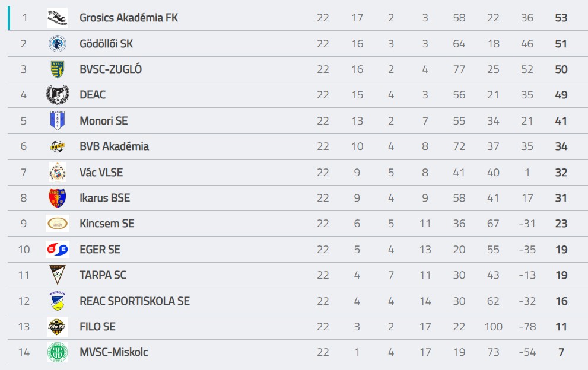Open the REAC SPORTISKOLA SE team link
Viewport: 588px width, 370px height.
(135, 301)
